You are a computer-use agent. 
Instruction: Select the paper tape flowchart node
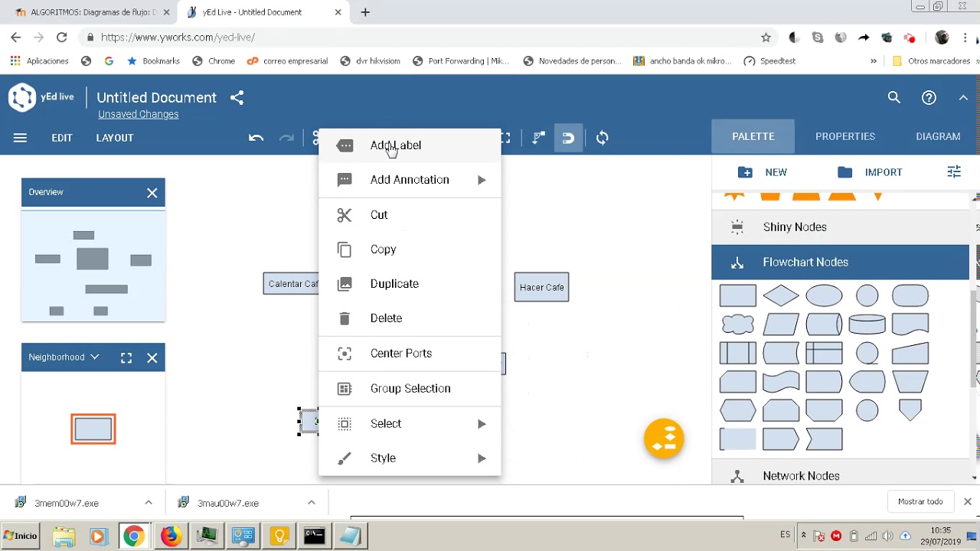781,381
